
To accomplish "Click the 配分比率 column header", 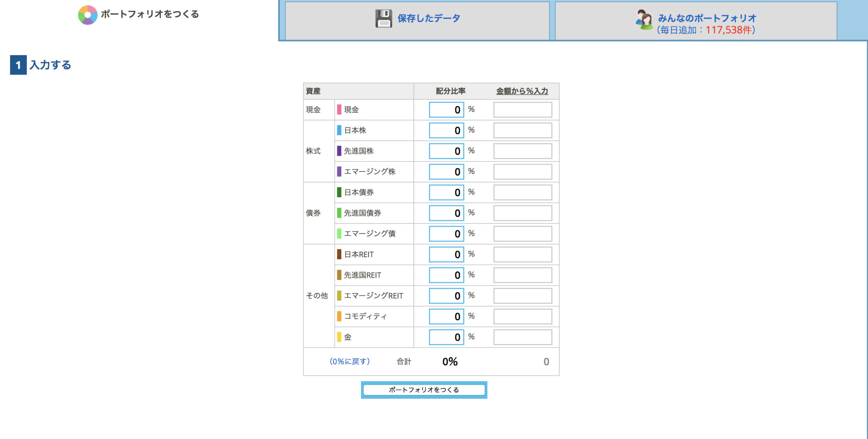I will point(450,91).
